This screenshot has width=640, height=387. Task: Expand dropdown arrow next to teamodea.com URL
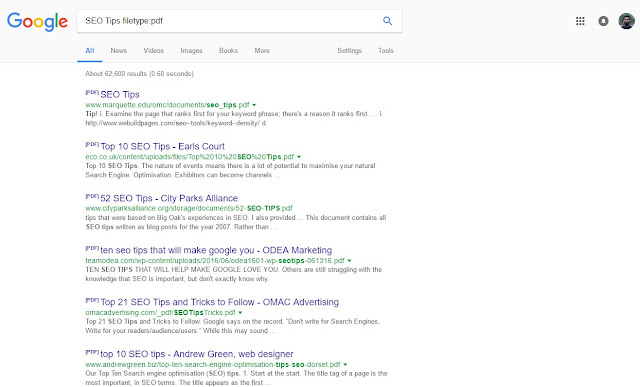coord(349,260)
